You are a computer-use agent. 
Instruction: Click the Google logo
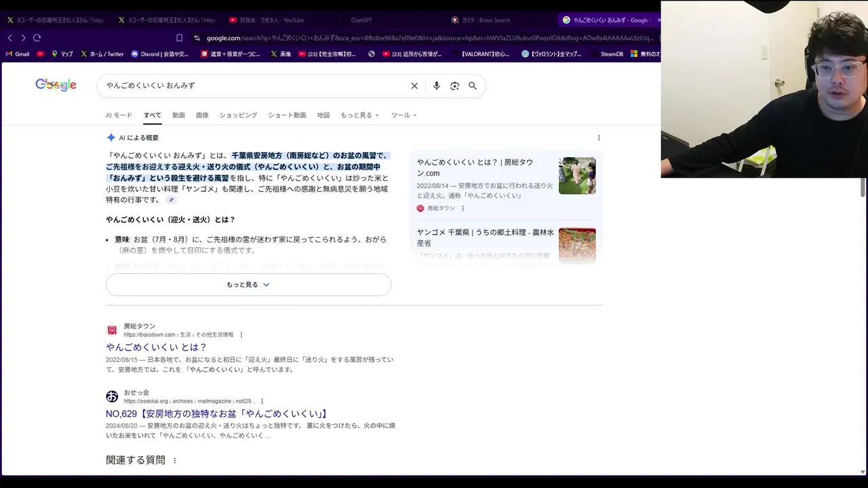coord(56,85)
